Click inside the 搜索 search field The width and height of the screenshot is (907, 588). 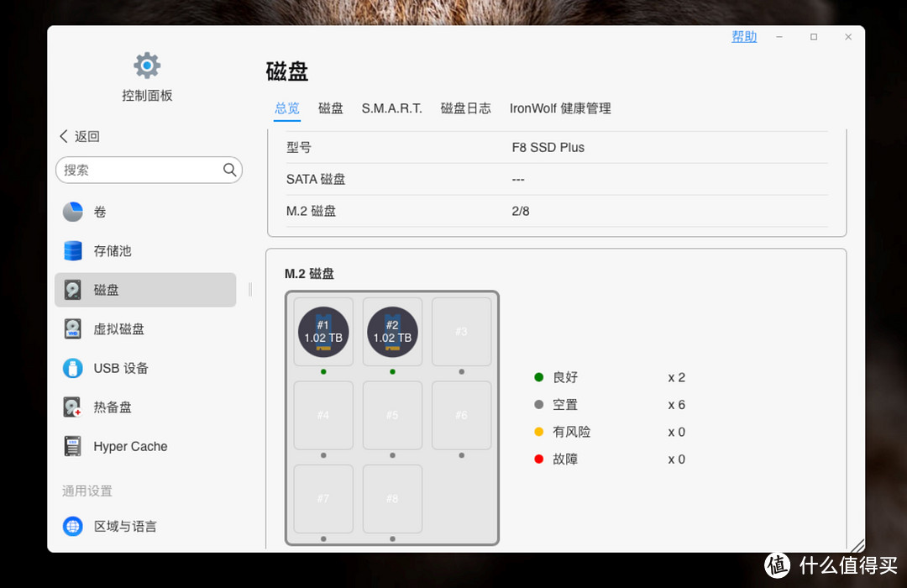143,170
